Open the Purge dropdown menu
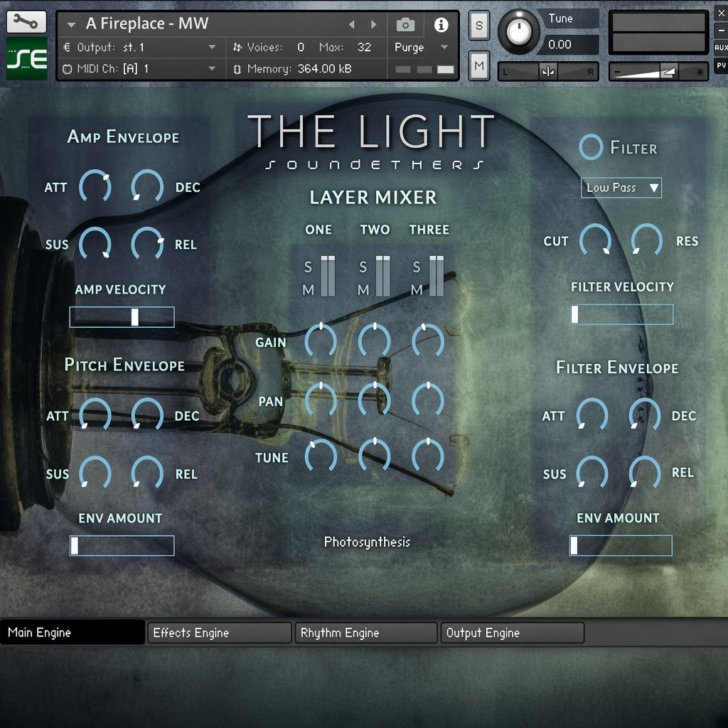 (x=421, y=48)
